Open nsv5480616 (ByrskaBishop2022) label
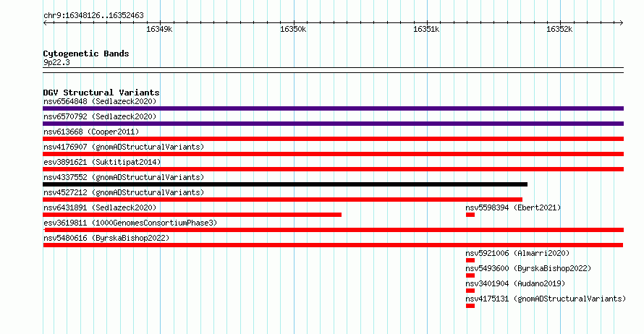Image resolution: width=644 pixels, height=334 pixels. coord(106,238)
